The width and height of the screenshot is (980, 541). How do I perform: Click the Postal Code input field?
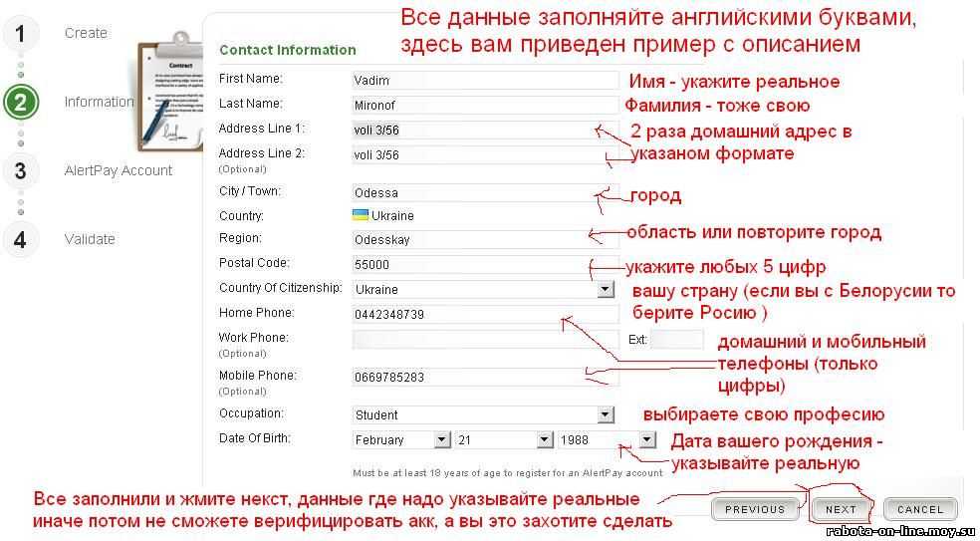(485, 265)
